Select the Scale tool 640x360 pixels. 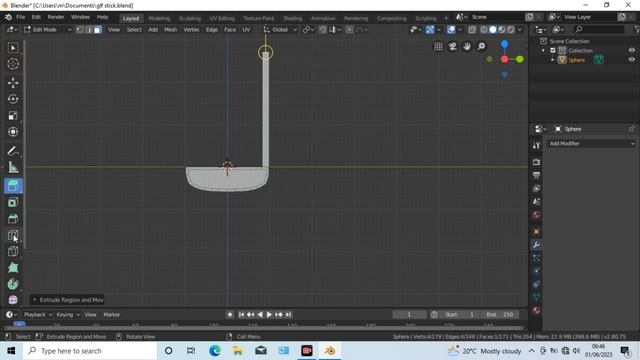(13, 116)
